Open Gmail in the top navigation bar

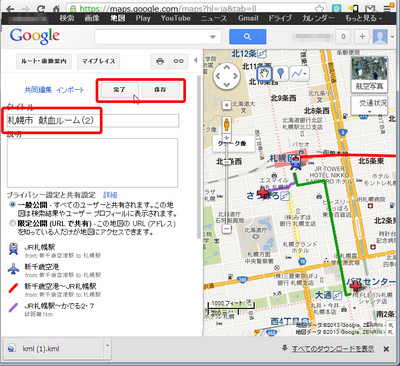tap(248, 18)
